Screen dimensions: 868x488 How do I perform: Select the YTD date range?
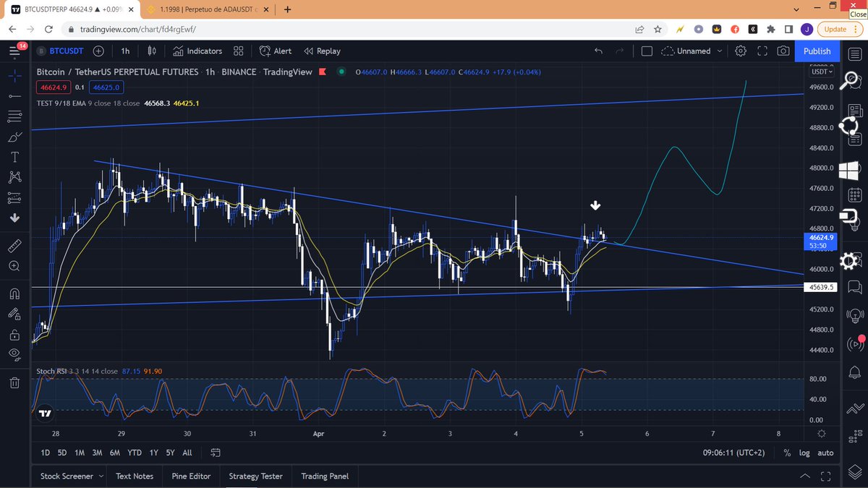click(x=134, y=453)
